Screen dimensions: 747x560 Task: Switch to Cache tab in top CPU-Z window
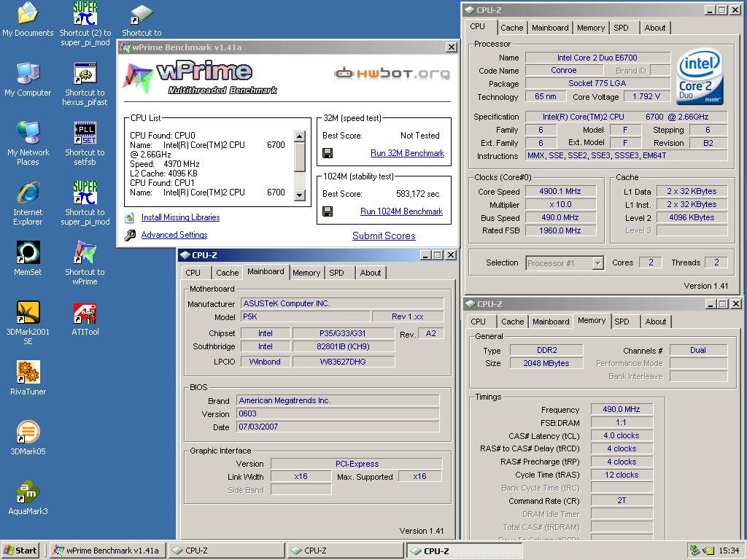click(x=511, y=28)
